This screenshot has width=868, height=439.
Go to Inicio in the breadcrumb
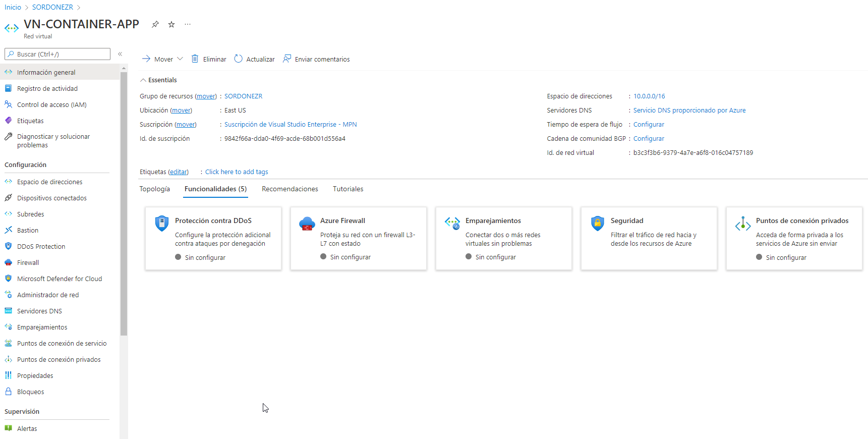click(13, 7)
